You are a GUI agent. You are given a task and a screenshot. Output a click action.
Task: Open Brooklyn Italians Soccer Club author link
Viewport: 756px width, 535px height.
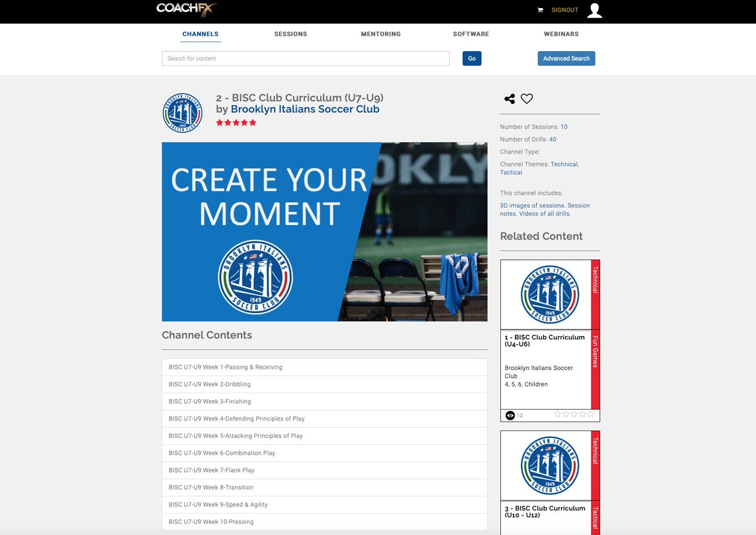pyautogui.click(x=305, y=109)
